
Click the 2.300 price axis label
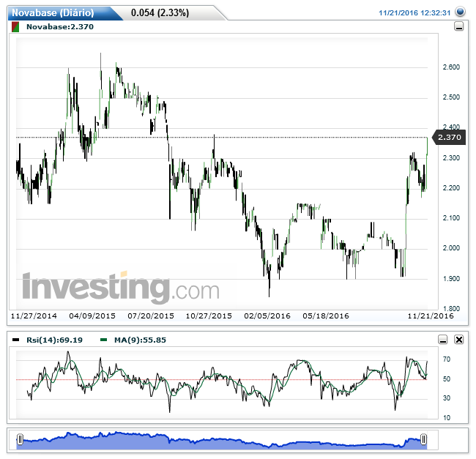tap(451, 157)
